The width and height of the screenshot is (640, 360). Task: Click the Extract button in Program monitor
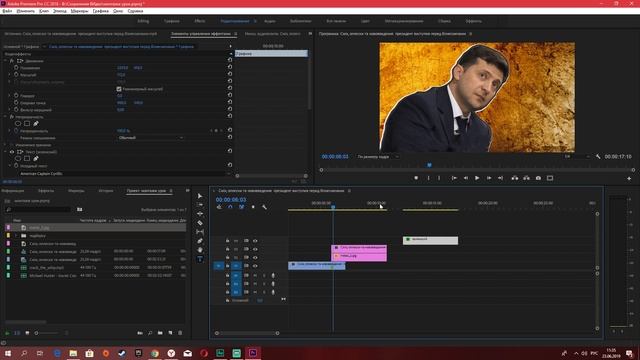[x=527, y=178]
